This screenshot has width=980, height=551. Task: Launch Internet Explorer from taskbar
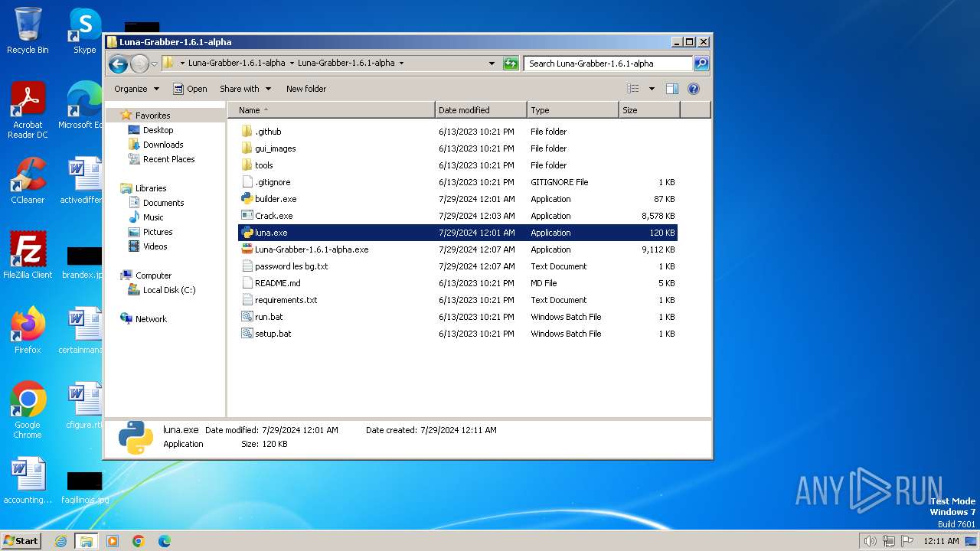61,541
